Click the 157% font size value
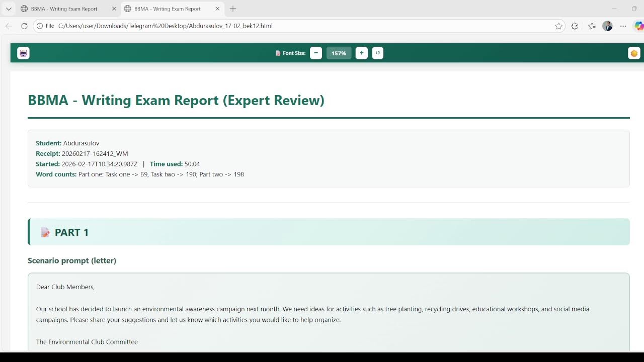 pyautogui.click(x=339, y=53)
